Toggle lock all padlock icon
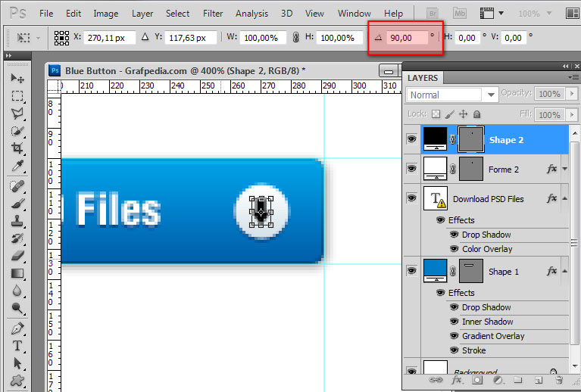Image resolution: width=581 pixels, height=392 pixels. [x=477, y=114]
